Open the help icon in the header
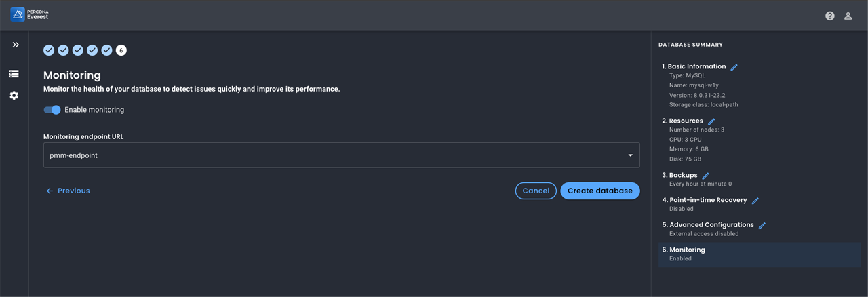The width and height of the screenshot is (868, 297). pos(829,16)
